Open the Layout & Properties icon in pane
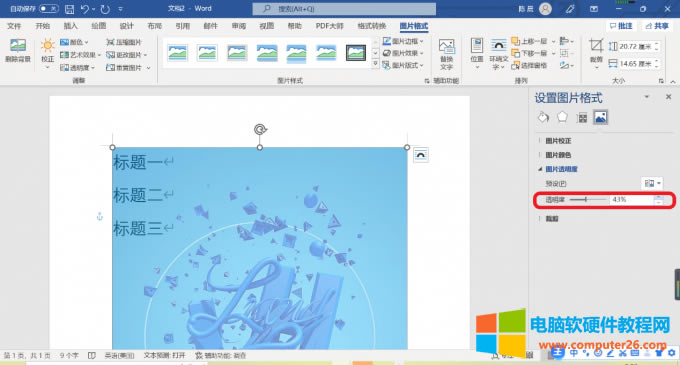This screenshot has height=365, width=680. click(x=582, y=117)
